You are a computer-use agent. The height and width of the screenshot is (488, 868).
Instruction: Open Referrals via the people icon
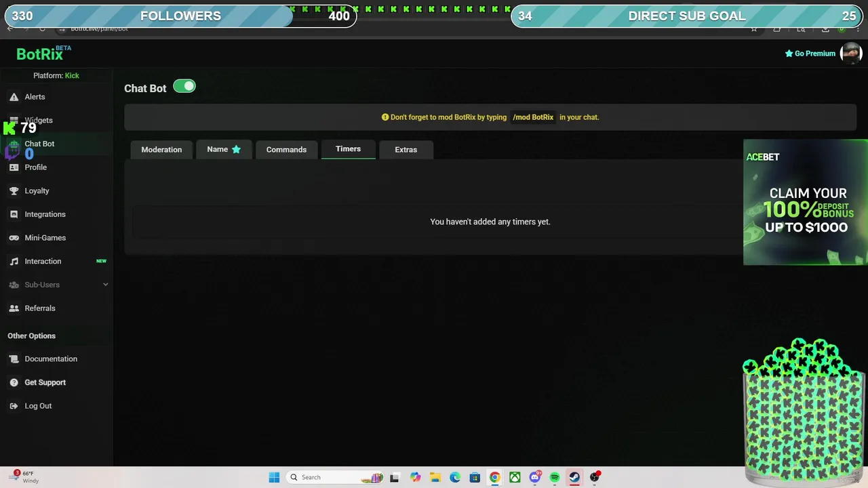(14, 308)
